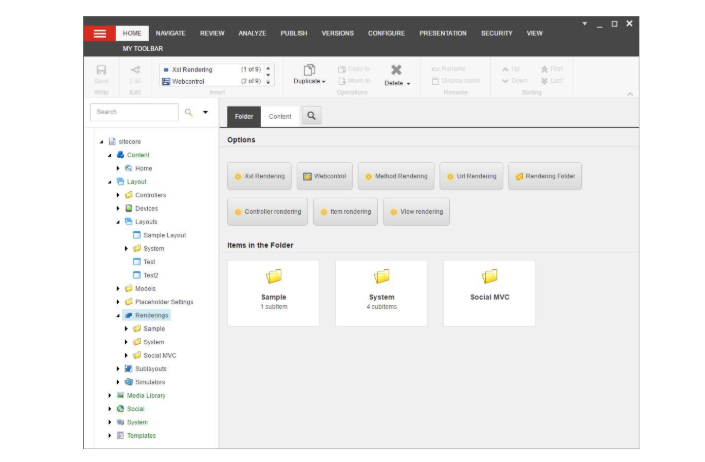
Task: Open the Duplicate dropdown arrow
Action: click(x=324, y=82)
